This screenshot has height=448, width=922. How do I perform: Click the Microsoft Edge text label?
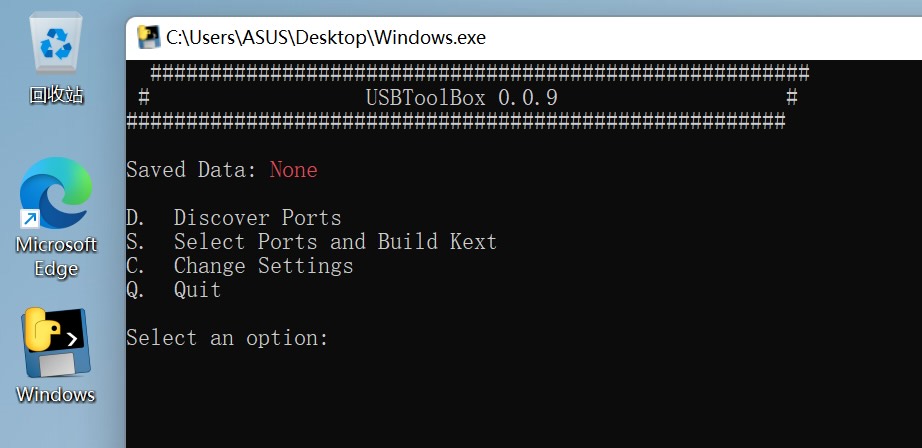pyautogui.click(x=56, y=256)
